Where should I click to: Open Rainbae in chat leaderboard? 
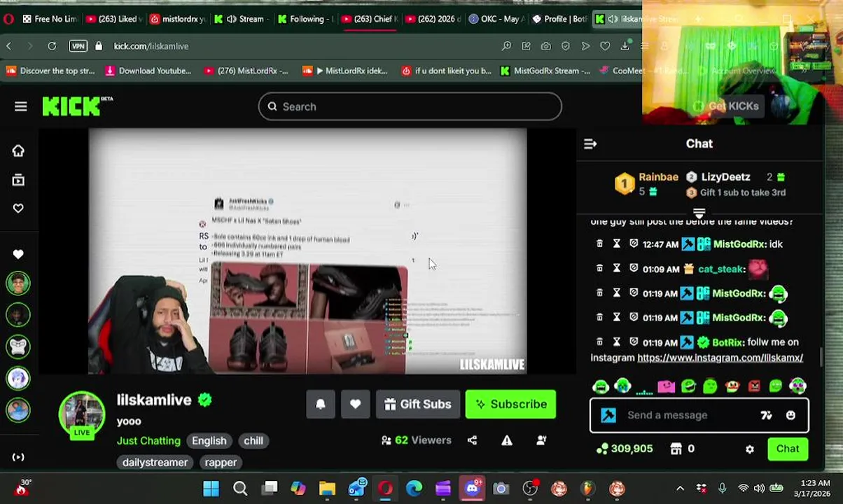click(x=658, y=177)
